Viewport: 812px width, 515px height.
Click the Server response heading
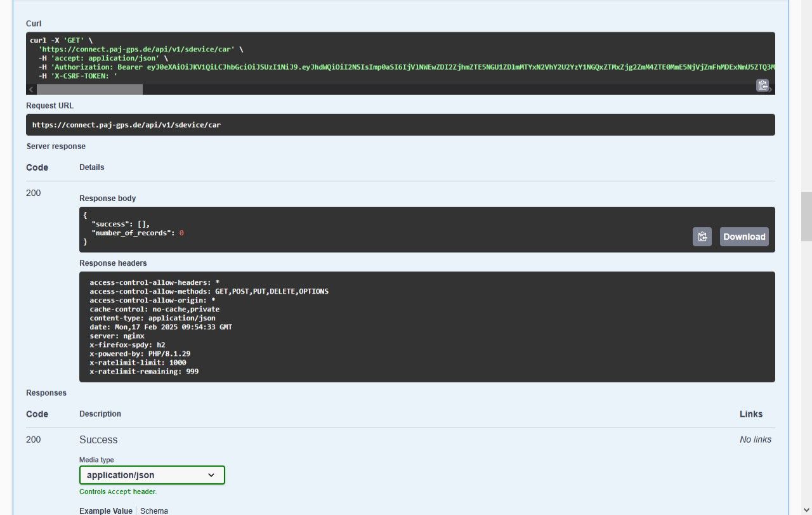(x=56, y=147)
